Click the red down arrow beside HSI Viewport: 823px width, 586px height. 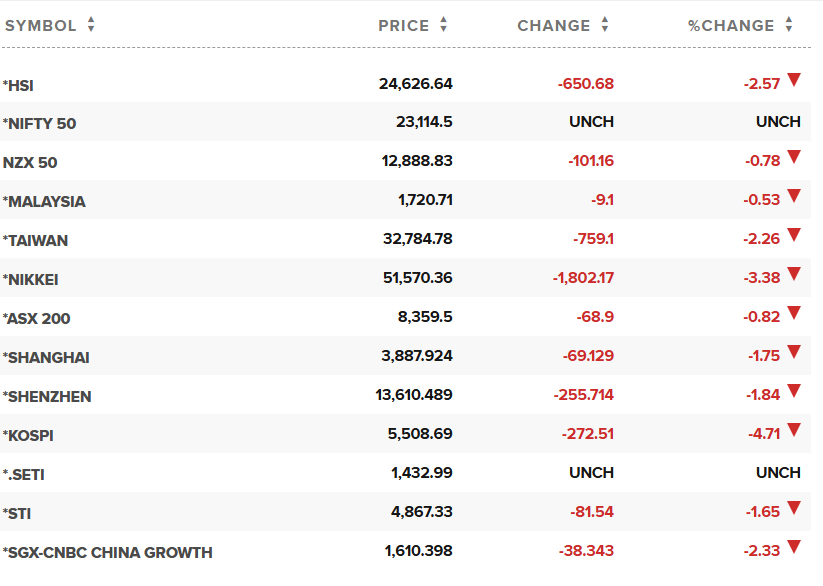tap(794, 80)
